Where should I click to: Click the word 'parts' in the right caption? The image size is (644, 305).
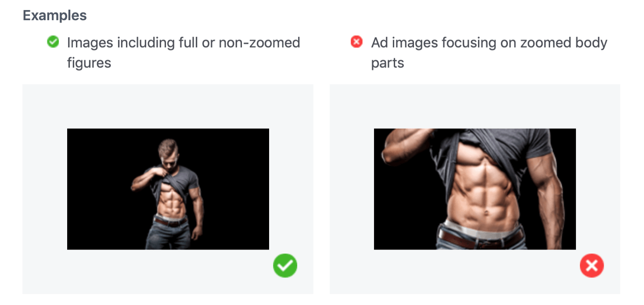click(387, 62)
